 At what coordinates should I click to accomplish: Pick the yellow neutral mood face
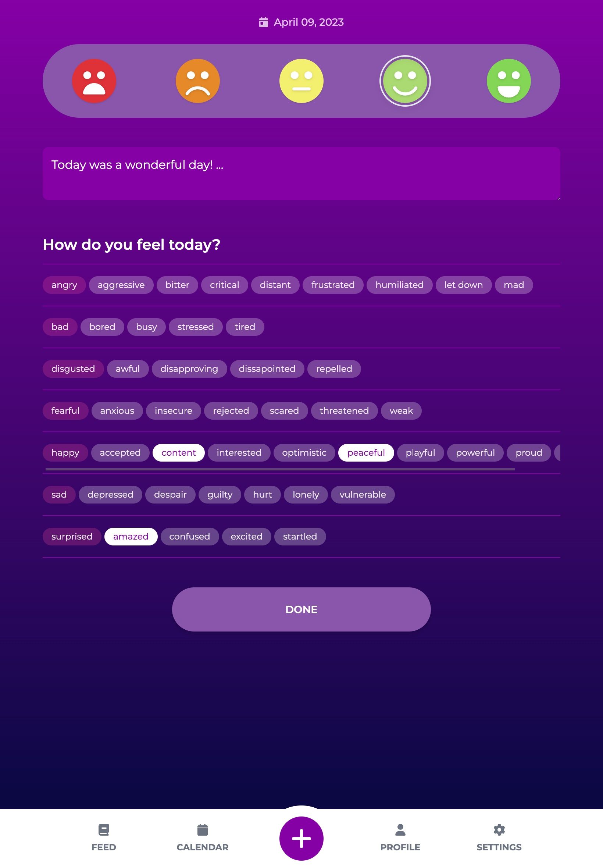(301, 81)
